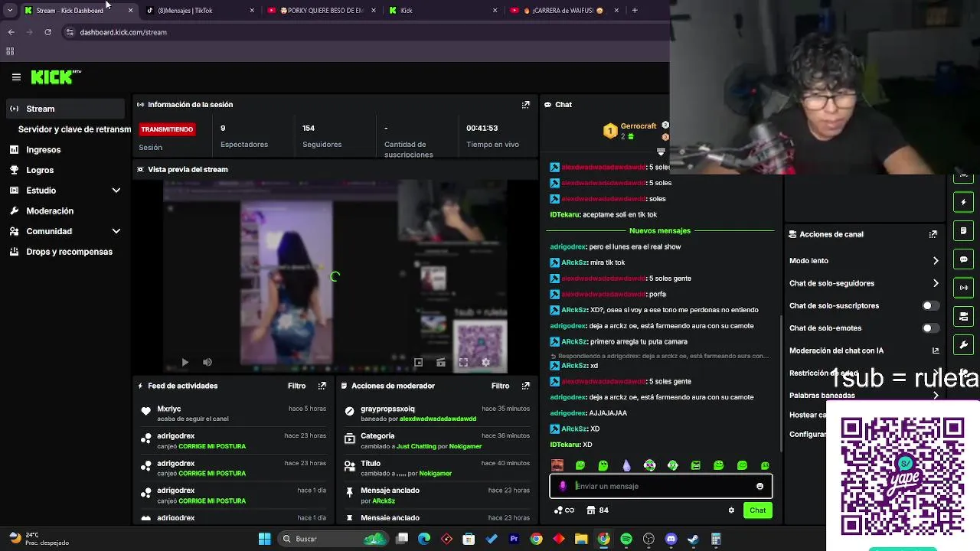This screenshot has height=551, width=980.
Task: Collapse the chat leaderboard arrow
Action: point(661,152)
